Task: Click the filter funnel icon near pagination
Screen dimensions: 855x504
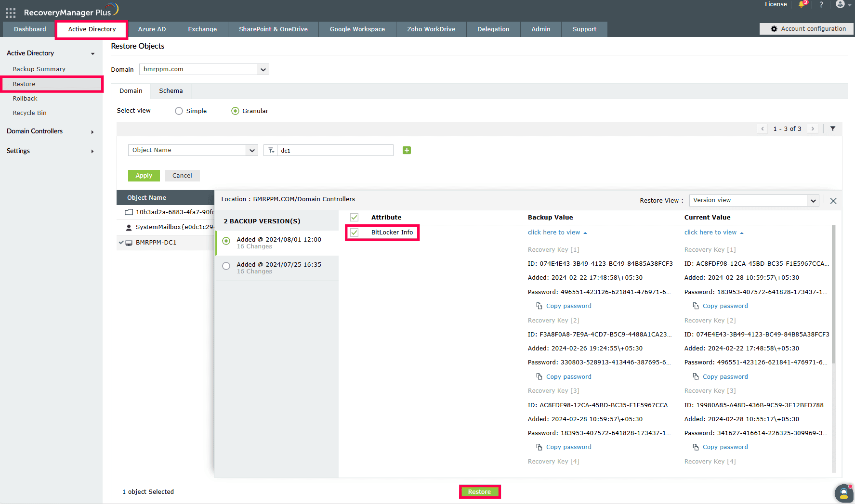Action: click(x=833, y=129)
